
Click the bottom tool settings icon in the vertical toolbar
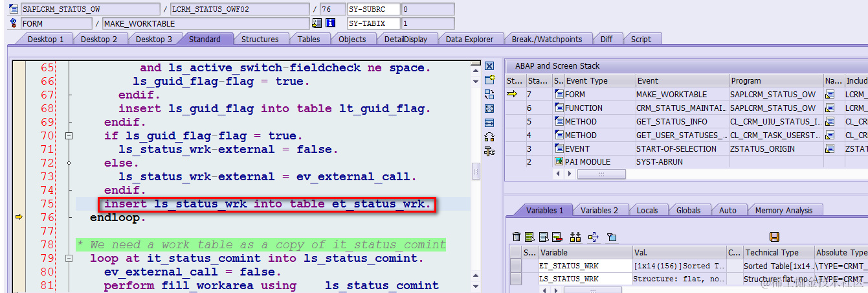point(489,151)
